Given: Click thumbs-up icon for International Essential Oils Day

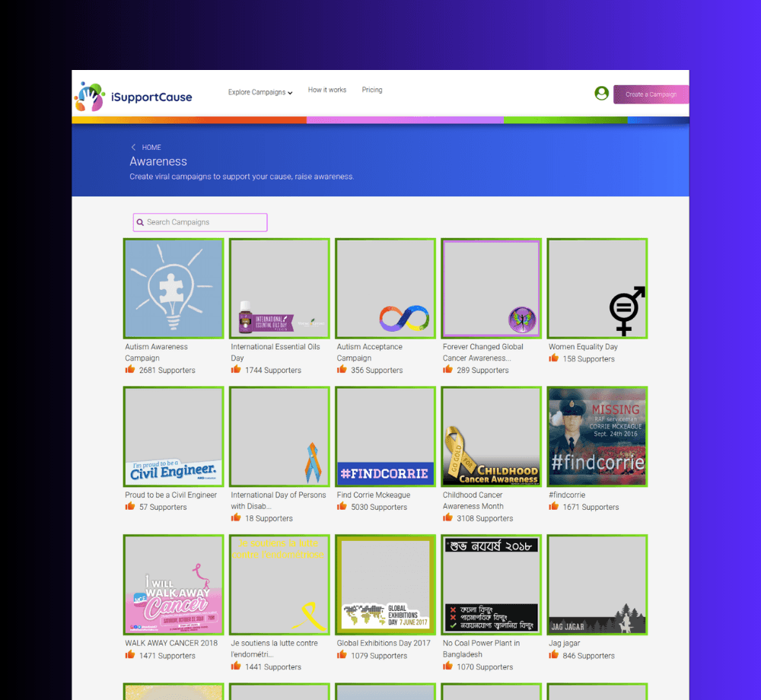Looking at the screenshot, I should [236, 370].
